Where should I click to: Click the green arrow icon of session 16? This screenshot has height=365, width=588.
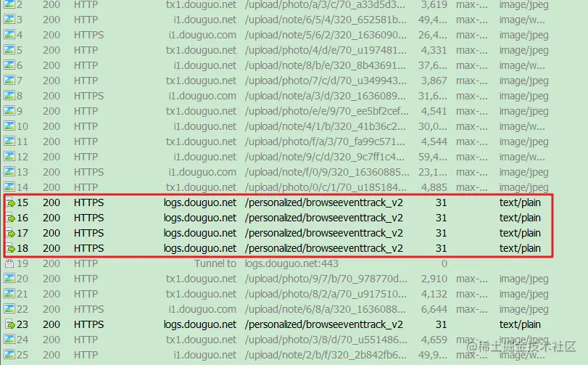10,218
